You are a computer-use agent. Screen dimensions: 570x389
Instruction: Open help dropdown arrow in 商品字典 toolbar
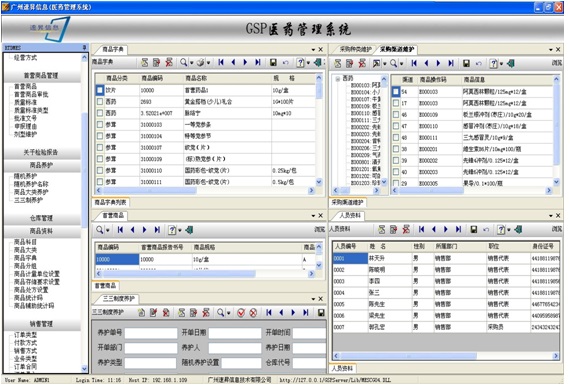[x=308, y=63]
